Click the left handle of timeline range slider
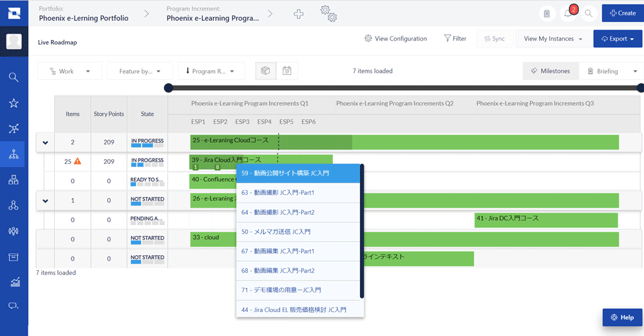 (x=168, y=88)
